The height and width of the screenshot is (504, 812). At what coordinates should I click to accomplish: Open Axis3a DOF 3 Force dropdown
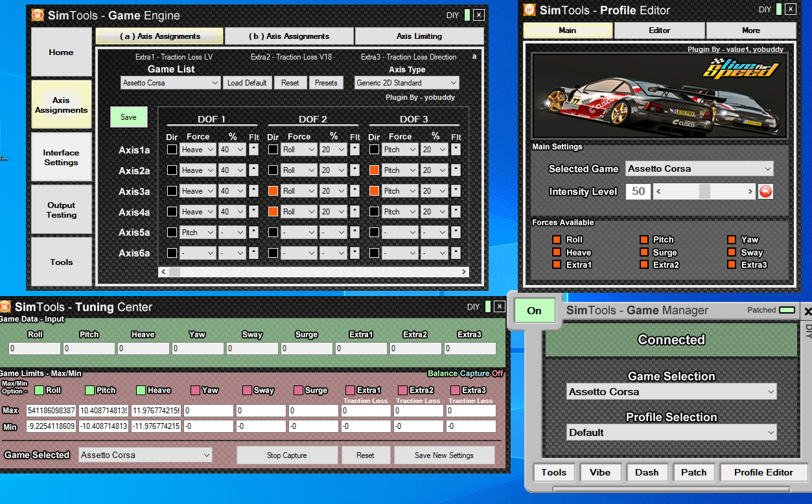click(400, 191)
